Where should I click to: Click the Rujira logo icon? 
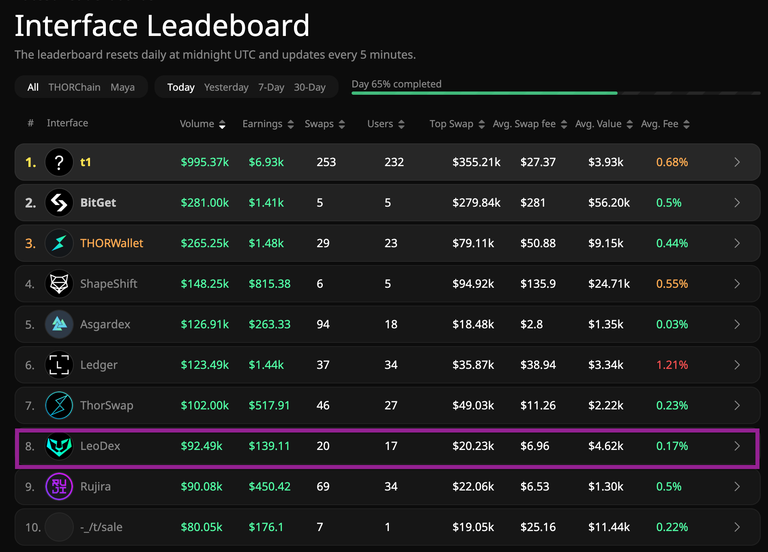coord(59,486)
